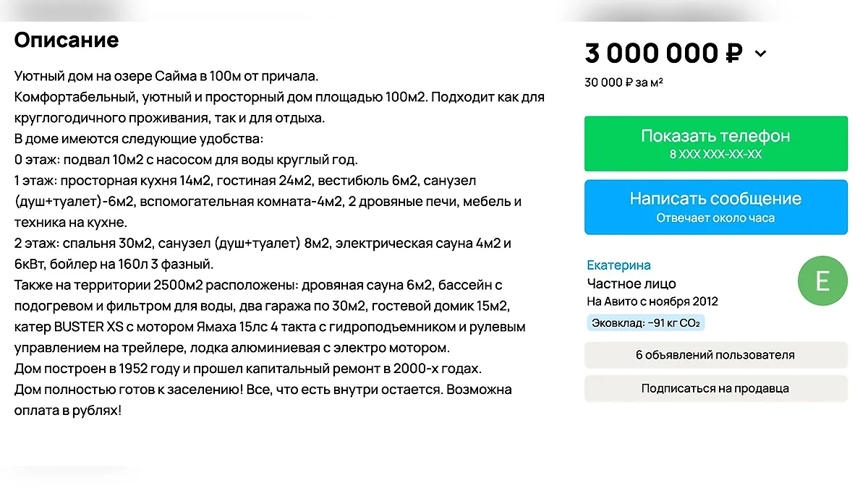
Task: Subscribe via 'Подписаться на продавца'
Action: [x=716, y=388]
